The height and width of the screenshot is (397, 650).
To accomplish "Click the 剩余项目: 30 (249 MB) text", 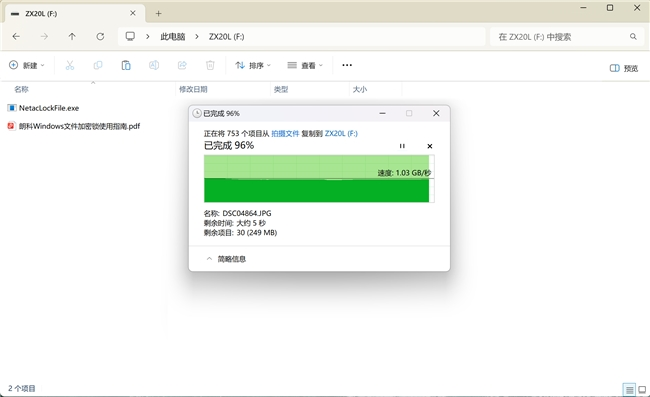I will tap(240, 233).
